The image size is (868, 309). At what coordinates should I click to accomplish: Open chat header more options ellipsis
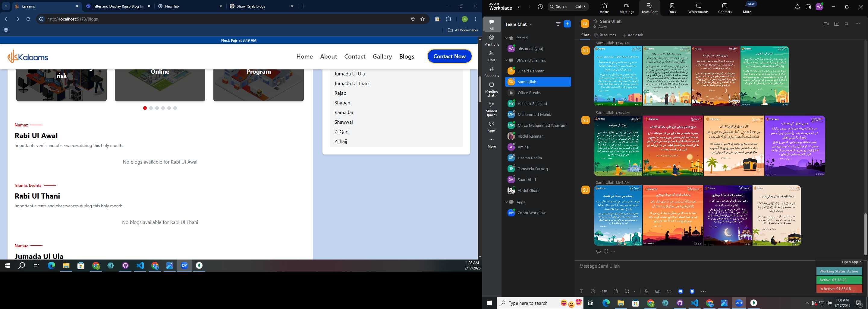[857, 24]
